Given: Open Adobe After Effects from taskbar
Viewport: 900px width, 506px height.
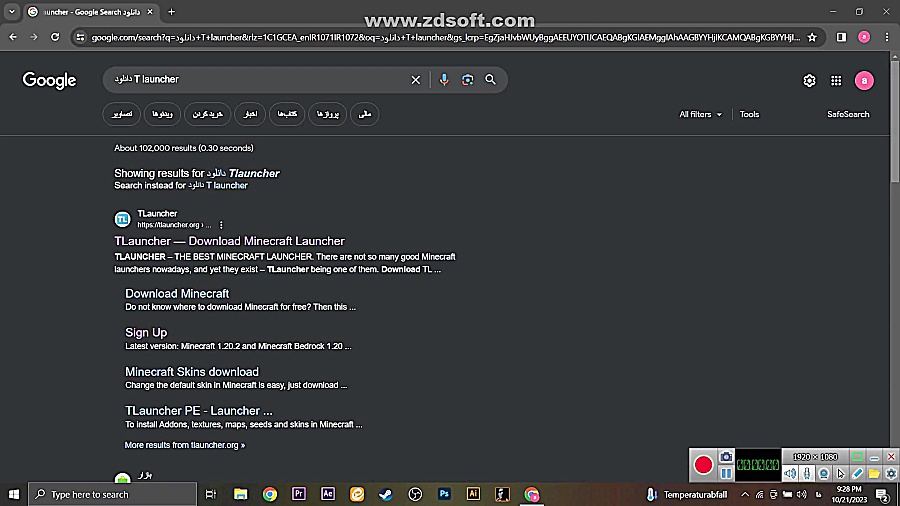Looking at the screenshot, I should point(328,494).
